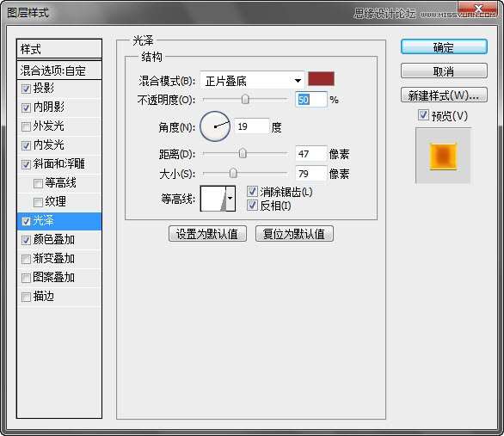This screenshot has width=504, height=436.
Task: Select the 斜面和浮雕 effect row label
Action: (x=58, y=164)
